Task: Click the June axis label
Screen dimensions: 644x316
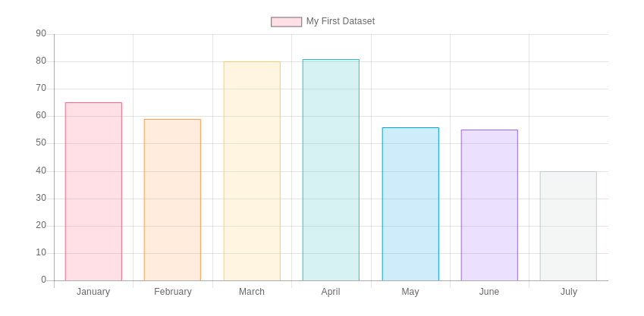Action: tap(489, 292)
